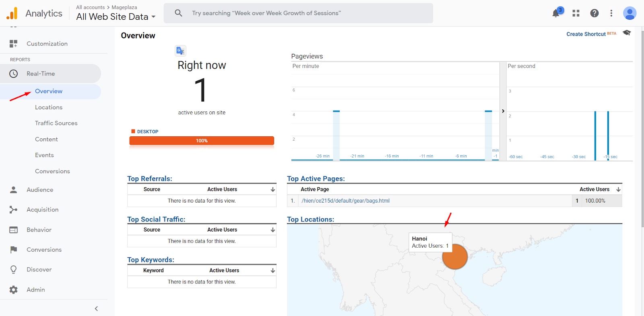Expand the Acquisition reports section
Viewport: 644px width, 316px height.
tap(42, 209)
